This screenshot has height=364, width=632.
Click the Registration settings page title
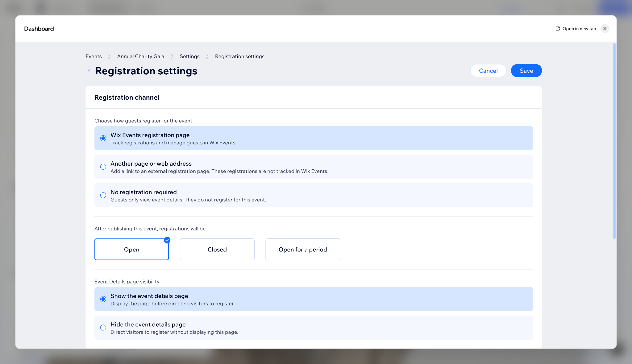tap(146, 71)
